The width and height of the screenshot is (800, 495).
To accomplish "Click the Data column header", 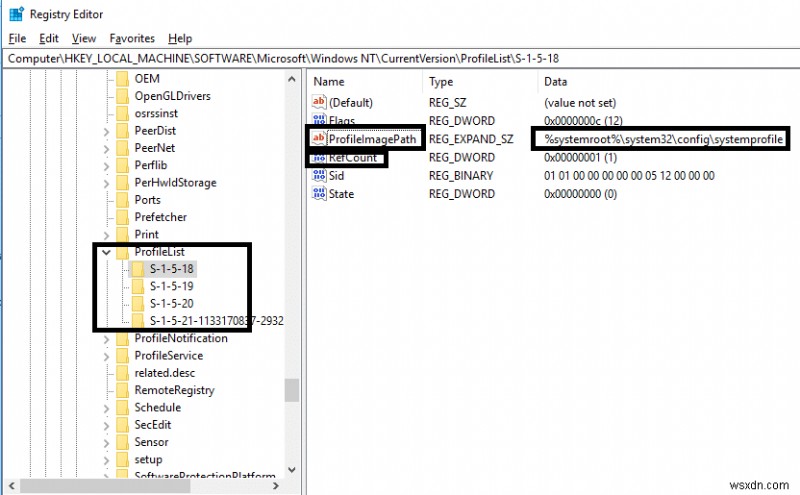I will point(557,81).
